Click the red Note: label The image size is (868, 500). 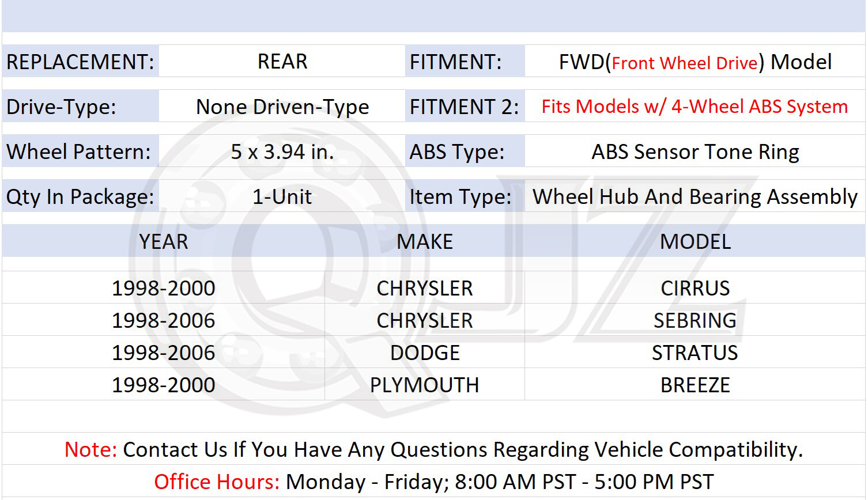91,449
